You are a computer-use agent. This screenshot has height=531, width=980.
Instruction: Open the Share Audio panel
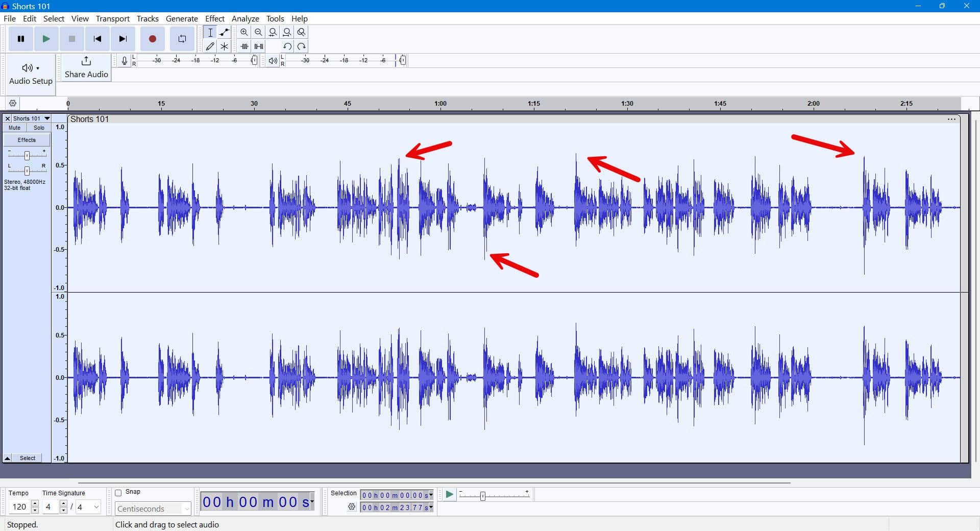coord(85,67)
